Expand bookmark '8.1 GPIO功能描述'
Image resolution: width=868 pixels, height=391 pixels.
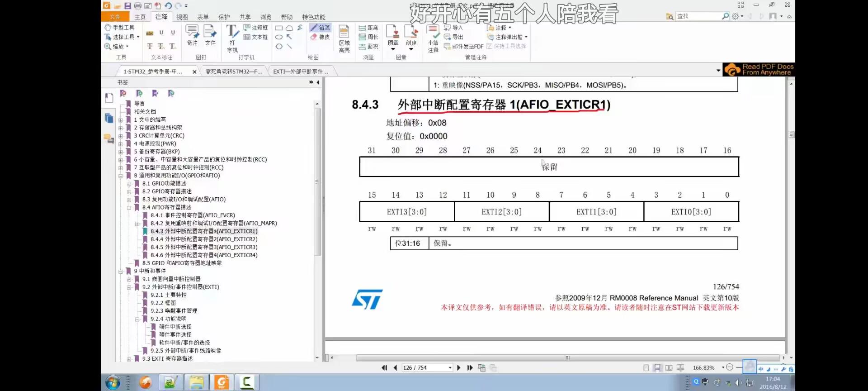tap(129, 184)
